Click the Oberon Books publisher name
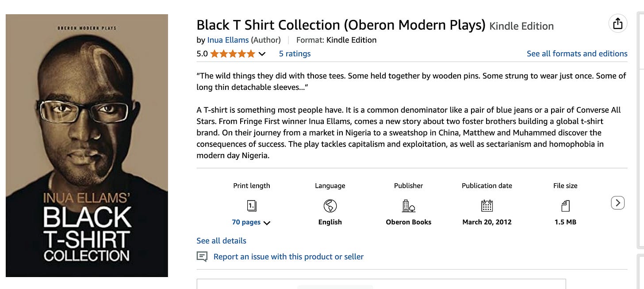 (409, 222)
